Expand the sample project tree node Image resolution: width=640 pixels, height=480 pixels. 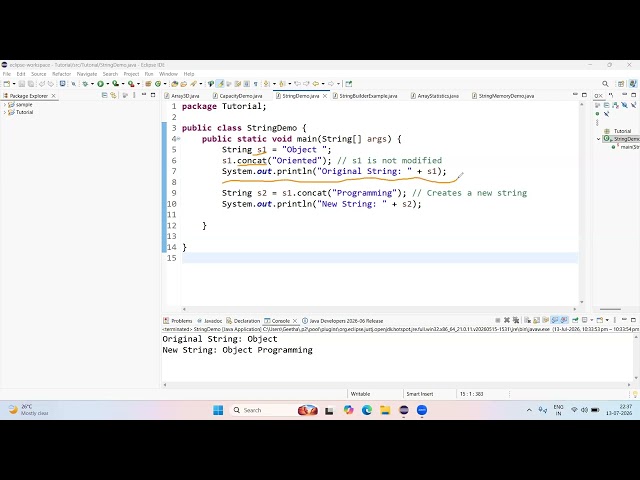(4, 105)
